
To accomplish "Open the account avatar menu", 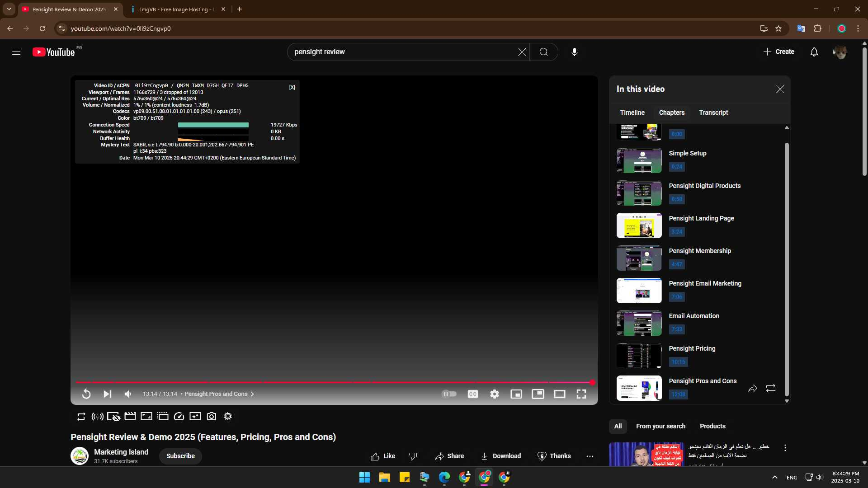I will click(x=840, y=52).
